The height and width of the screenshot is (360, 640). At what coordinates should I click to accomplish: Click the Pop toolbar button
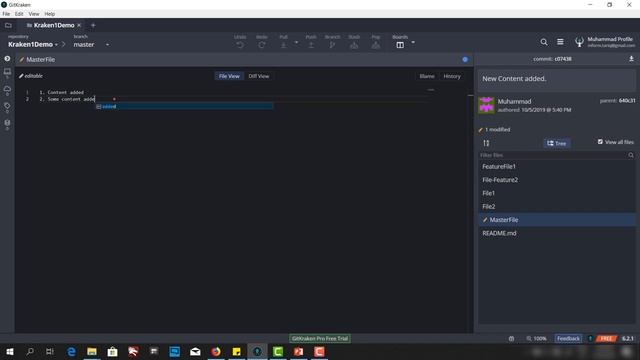tap(376, 42)
